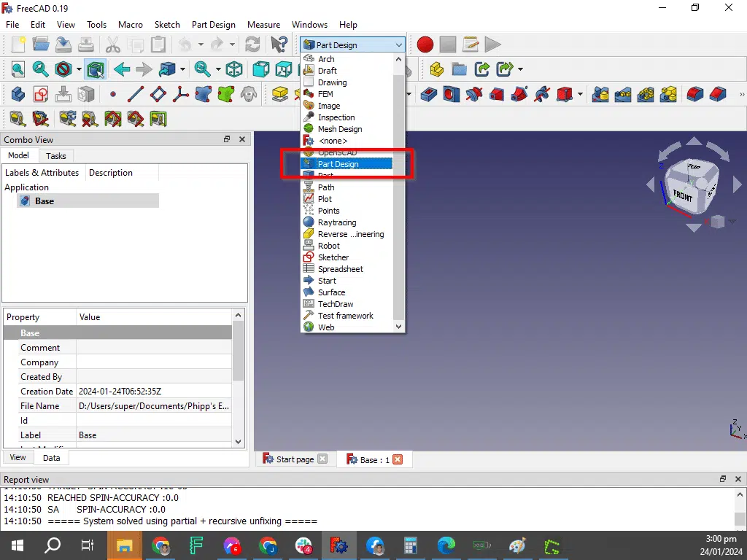Screen dimensions: 747x560
Task: Click the Create part yellow icon
Action: pyautogui.click(x=436, y=69)
